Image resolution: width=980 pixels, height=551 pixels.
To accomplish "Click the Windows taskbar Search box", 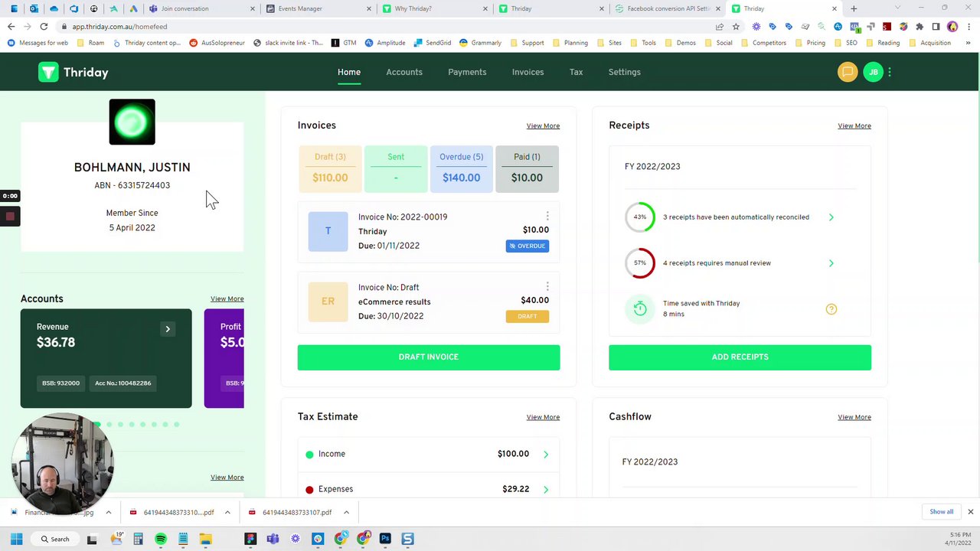I will (55, 539).
